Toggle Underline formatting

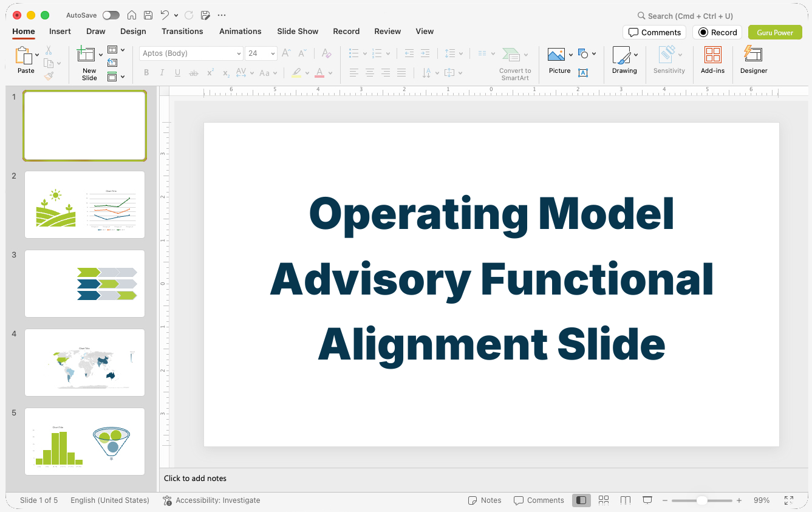point(177,73)
